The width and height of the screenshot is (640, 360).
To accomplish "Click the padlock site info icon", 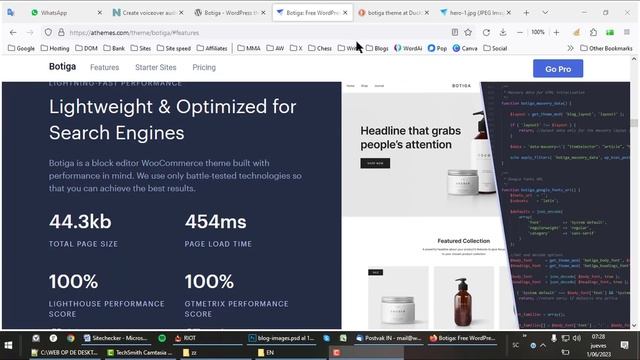I will pos(61,32).
